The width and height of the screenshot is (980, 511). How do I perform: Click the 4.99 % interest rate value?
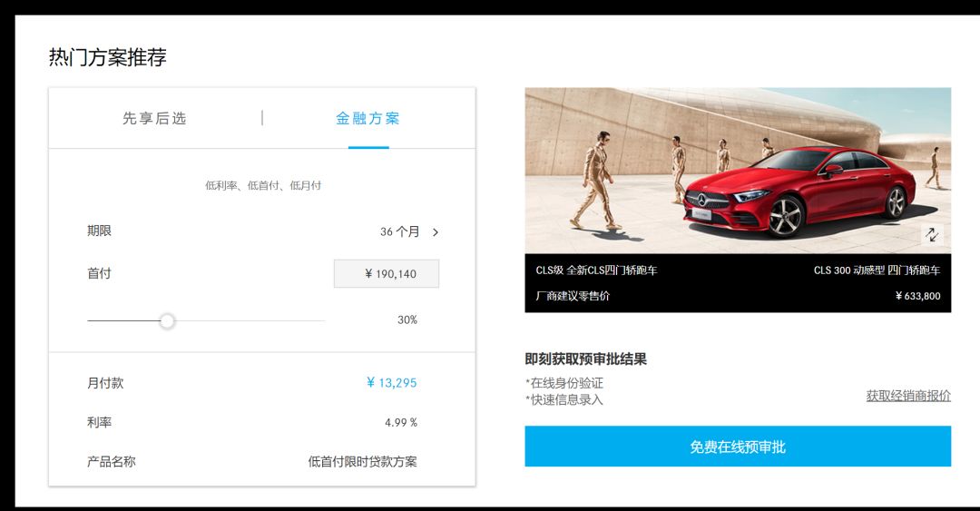pos(401,423)
